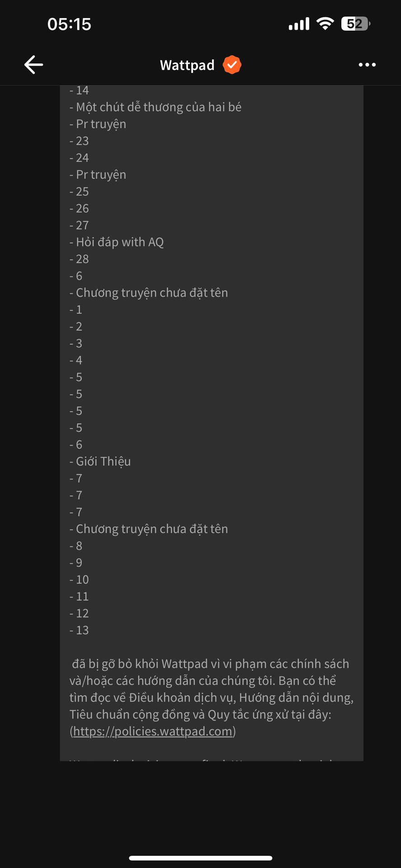
Task: Tap the chapter line numbered 27
Action: point(79,225)
